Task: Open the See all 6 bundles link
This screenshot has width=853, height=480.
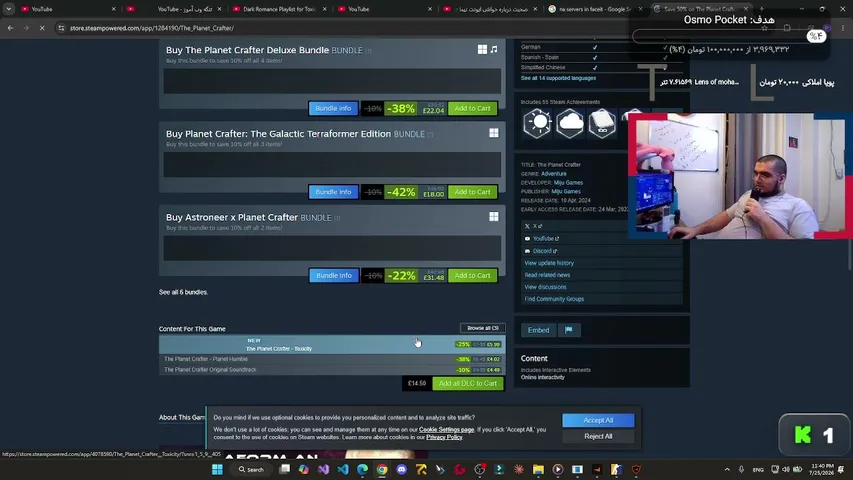Action: (183, 292)
